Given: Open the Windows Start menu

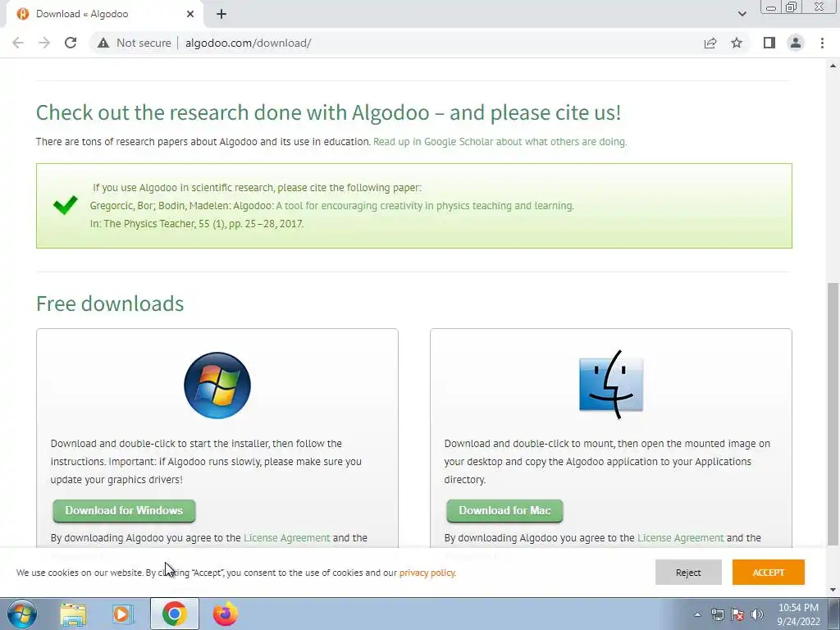Looking at the screenshot, I should coord(22,614).
